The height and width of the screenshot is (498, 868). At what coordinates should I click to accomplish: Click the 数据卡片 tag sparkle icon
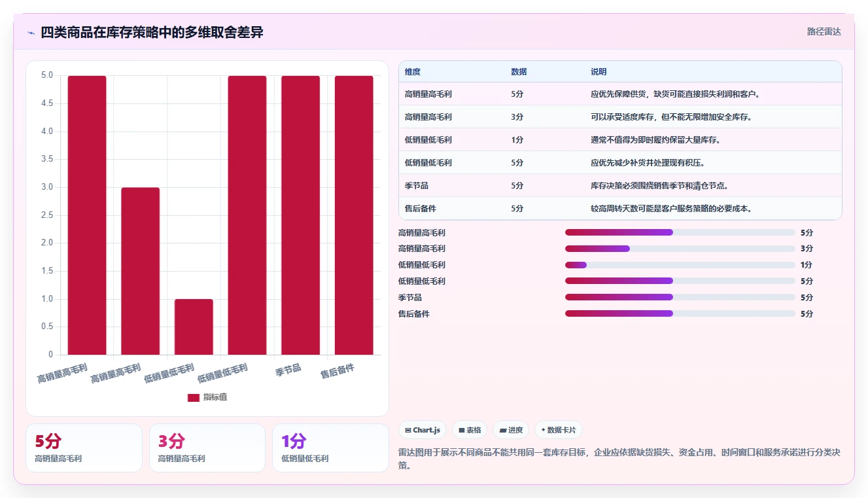(544, 430)
